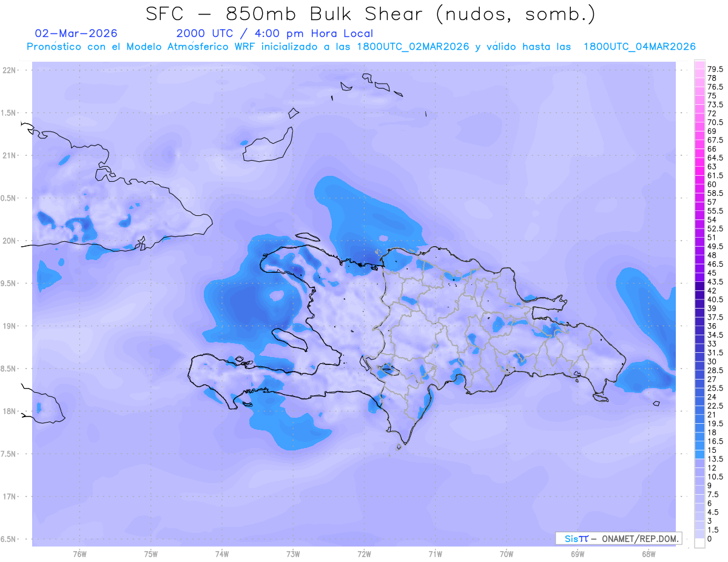Click the '21N' latitude label
Screen dimensions: 728x562
click(x=9, y=156)
